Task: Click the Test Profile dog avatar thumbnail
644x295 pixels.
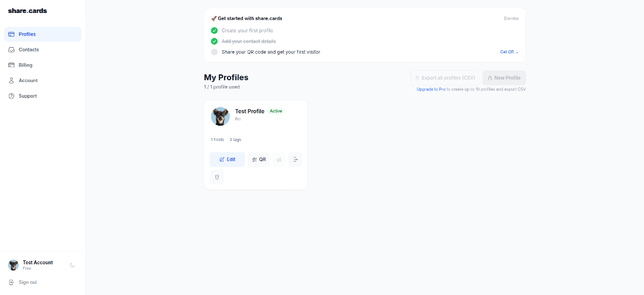Action: click(220, 116)
